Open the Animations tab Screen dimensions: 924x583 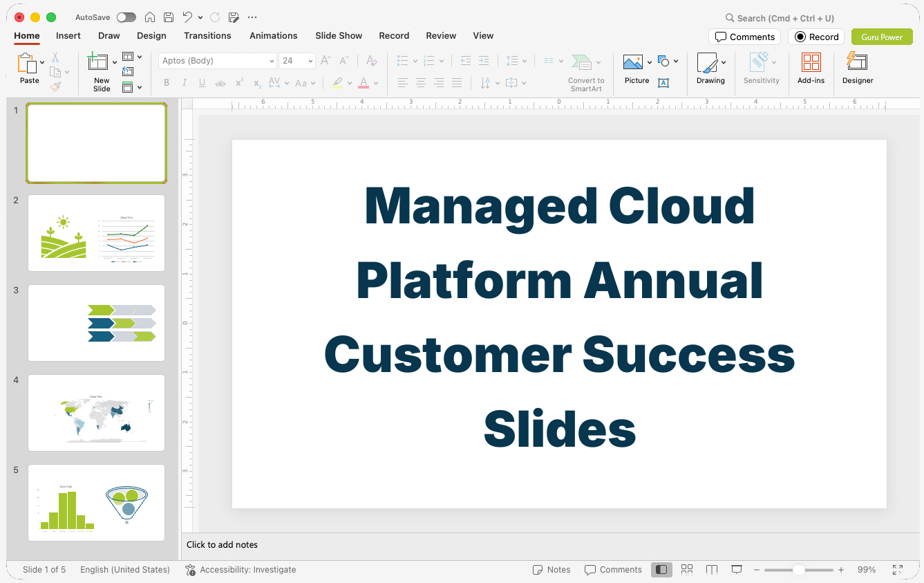pyautogui.click(x=274, y=35)
